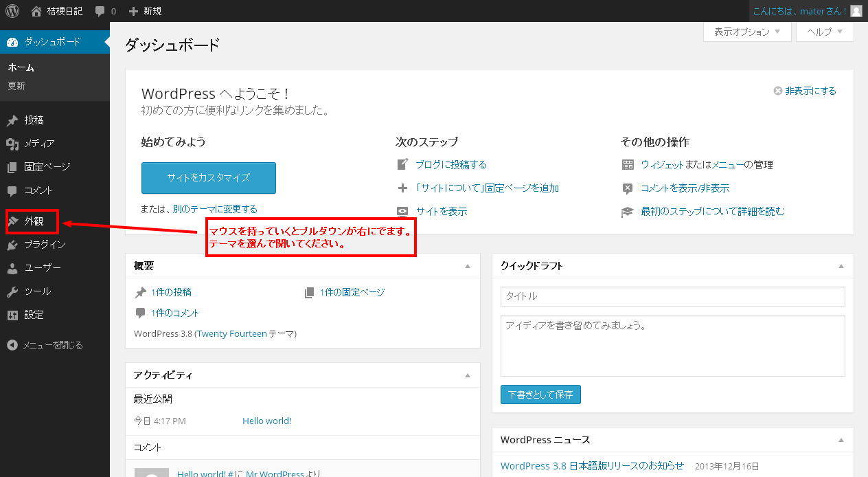This screenshot has width=868, height=477.
Task: Open the ヘルプ dropdown tab
Action: click(x=825, y=32)
